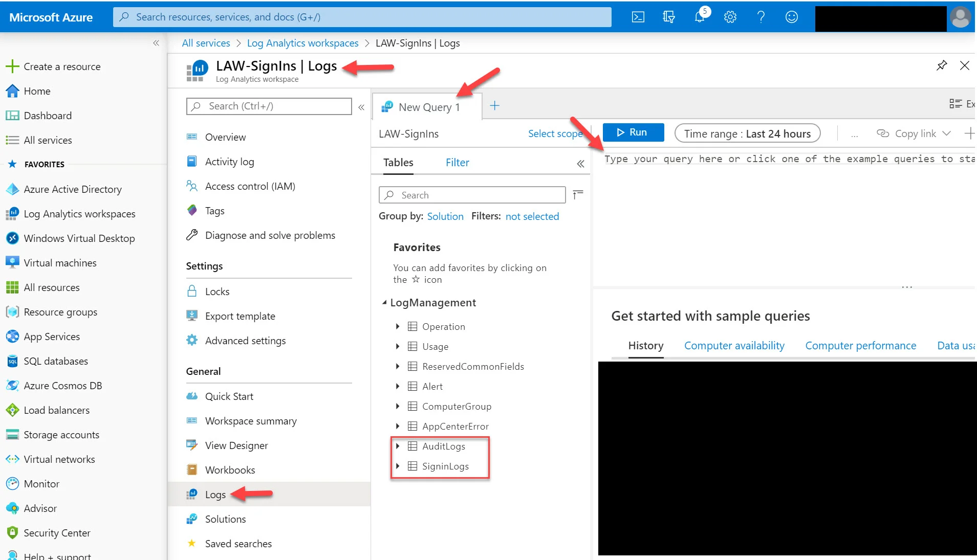Open the Computer availability tab
Image resolution: width=977 pixels, height=560 pixels.
pos(734,346)
